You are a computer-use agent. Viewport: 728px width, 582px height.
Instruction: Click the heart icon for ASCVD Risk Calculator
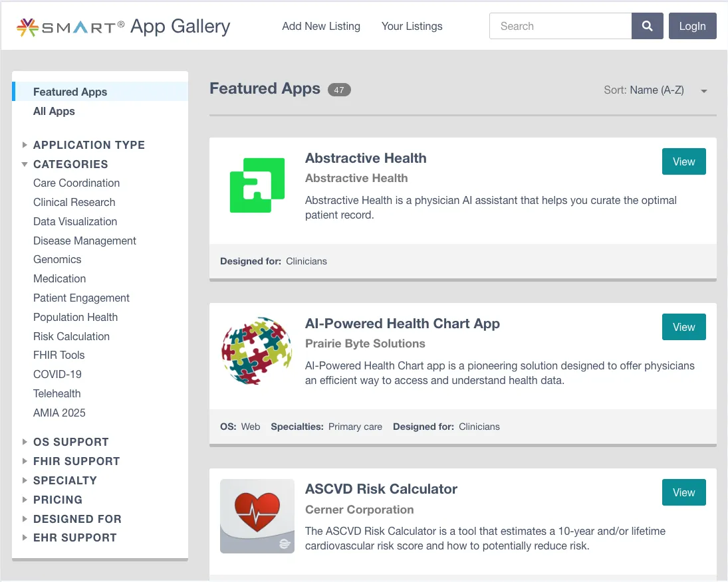point(257,516)
